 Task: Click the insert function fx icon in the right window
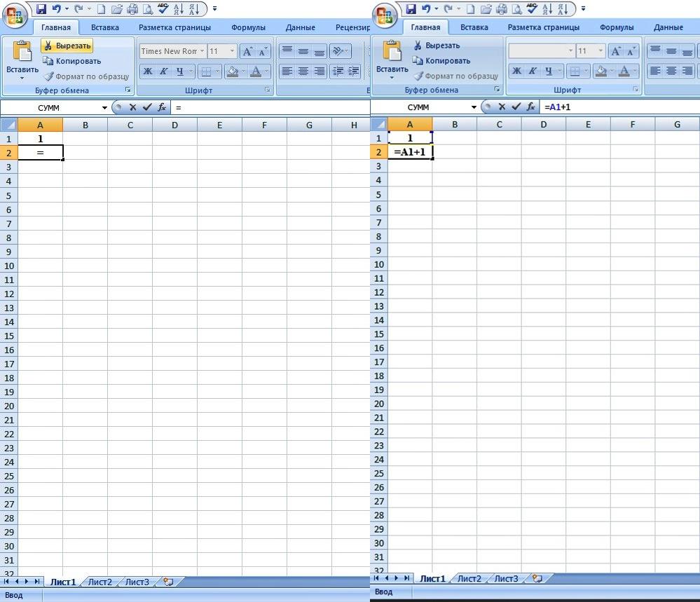click(531, 107)
